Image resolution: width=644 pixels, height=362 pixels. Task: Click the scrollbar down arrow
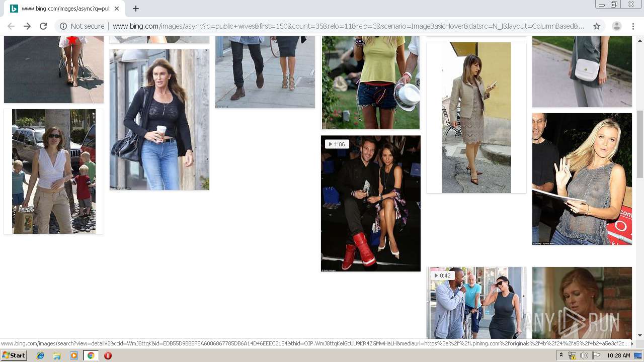tap(640, 335)
